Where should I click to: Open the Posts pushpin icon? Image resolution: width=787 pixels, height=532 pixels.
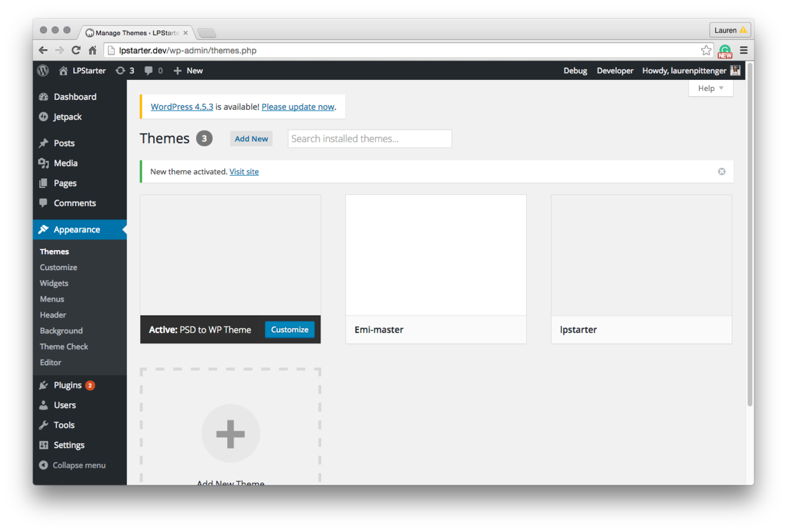pyautogui.click(x=44, y=143)
